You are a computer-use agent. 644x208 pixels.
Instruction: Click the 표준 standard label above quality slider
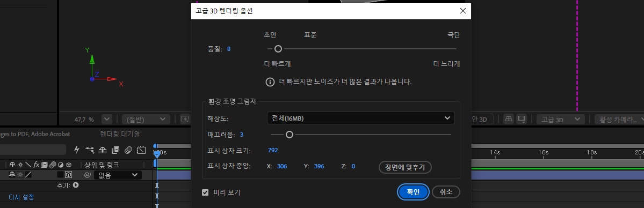point(310,35)
